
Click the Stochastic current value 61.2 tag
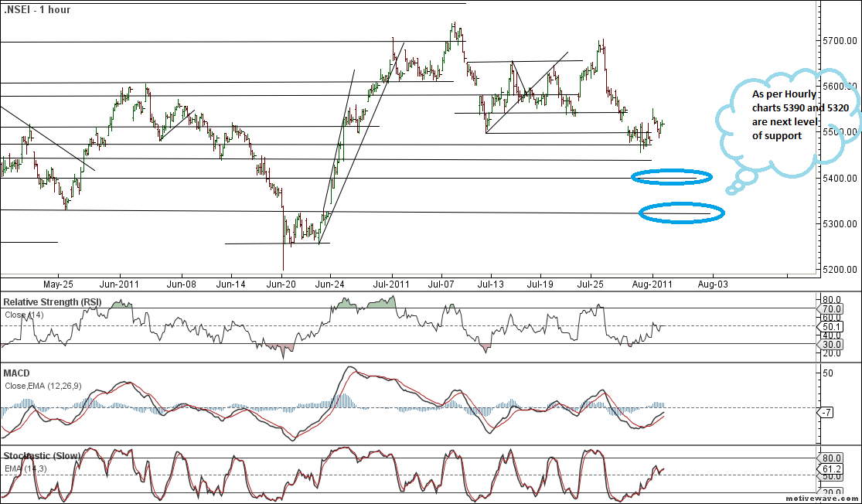831,468
